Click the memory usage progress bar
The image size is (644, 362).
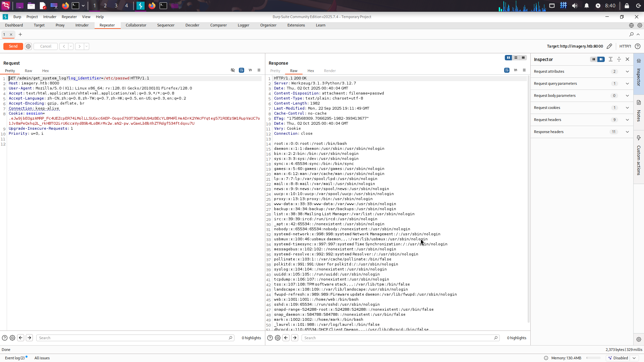point(593,358)
